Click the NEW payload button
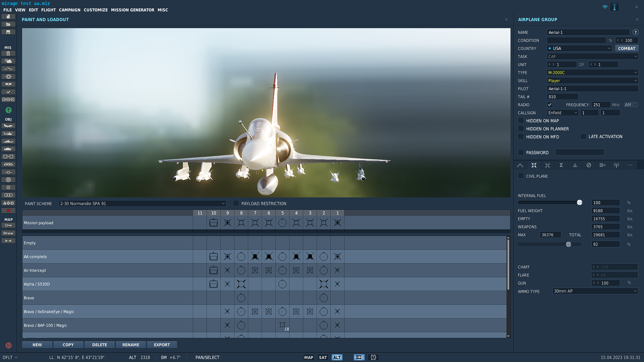 click(x=37, y=345)
